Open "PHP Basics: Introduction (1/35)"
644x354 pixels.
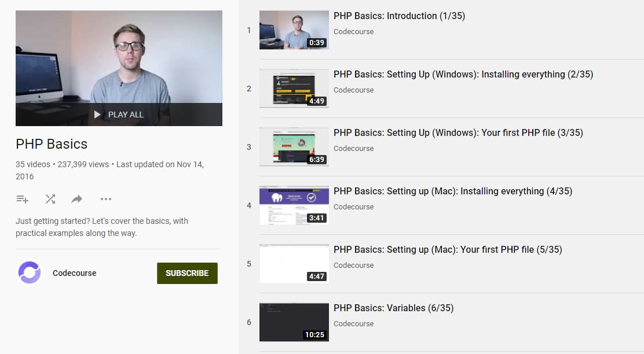point(400,16)
